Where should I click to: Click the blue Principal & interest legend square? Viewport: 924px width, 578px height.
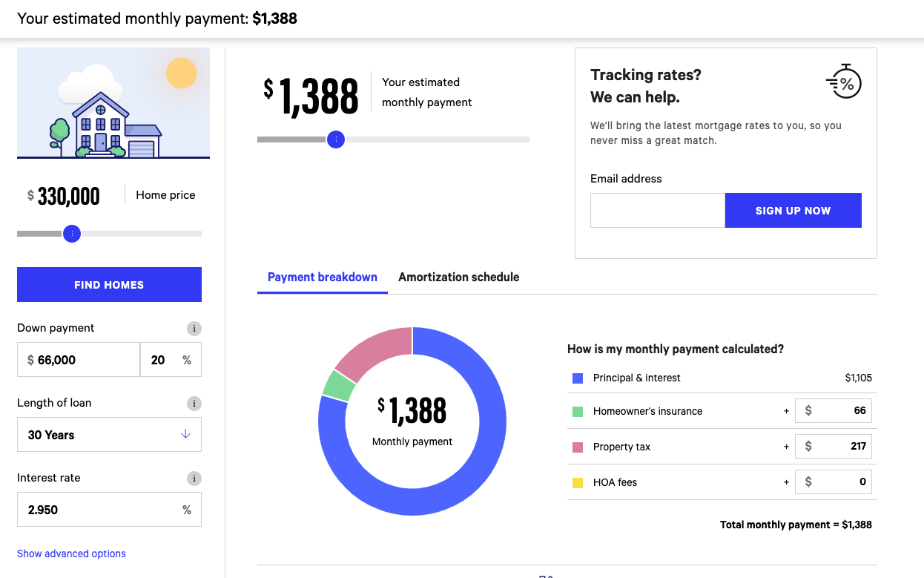[x=578, y=378]
